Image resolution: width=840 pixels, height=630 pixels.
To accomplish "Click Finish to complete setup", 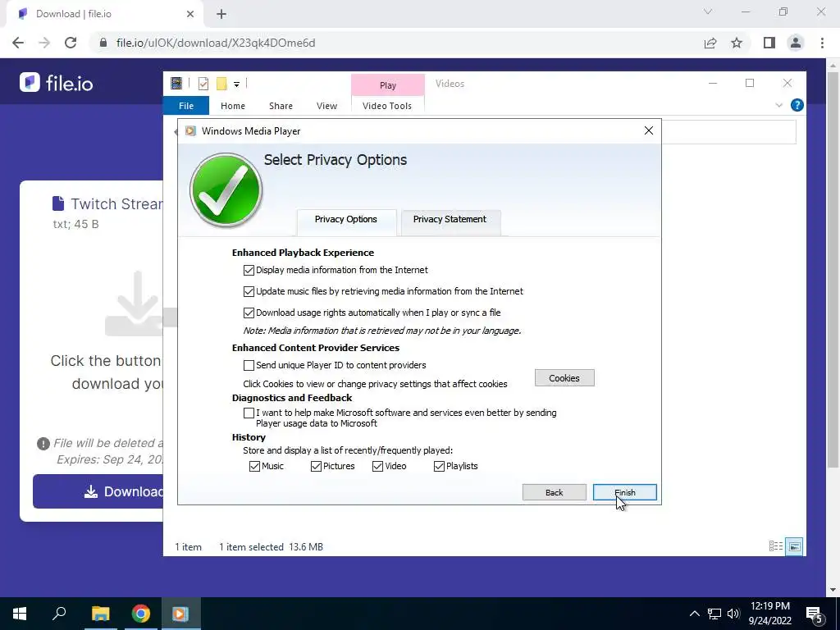I will click(624, 492).
